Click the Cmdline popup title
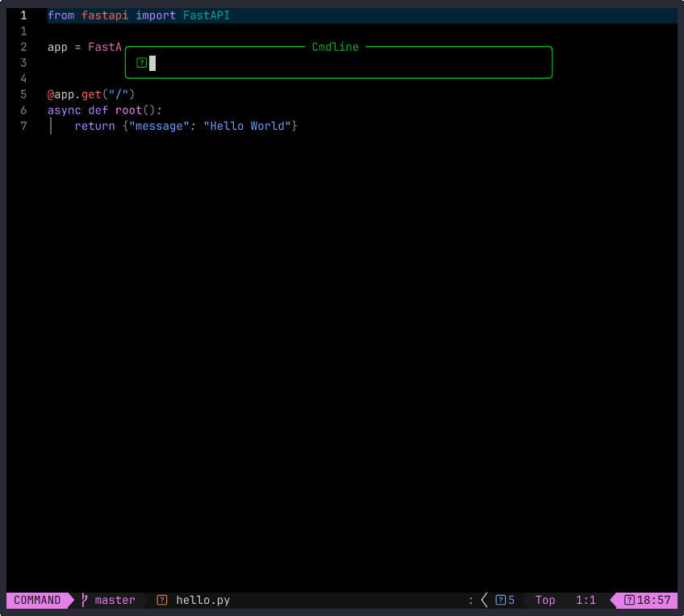This screenshot has height=616, width=684. (x=335, y=47)
